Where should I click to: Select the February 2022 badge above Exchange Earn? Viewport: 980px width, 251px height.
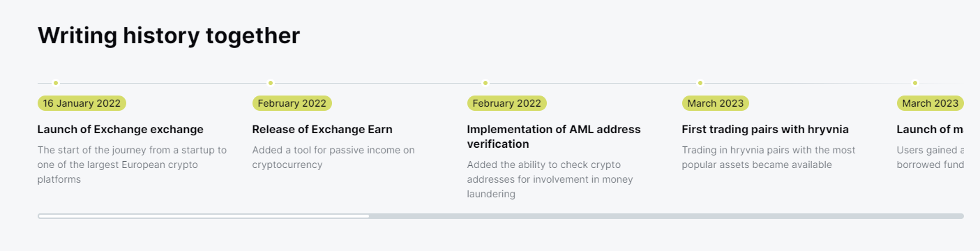click(292, 103)
